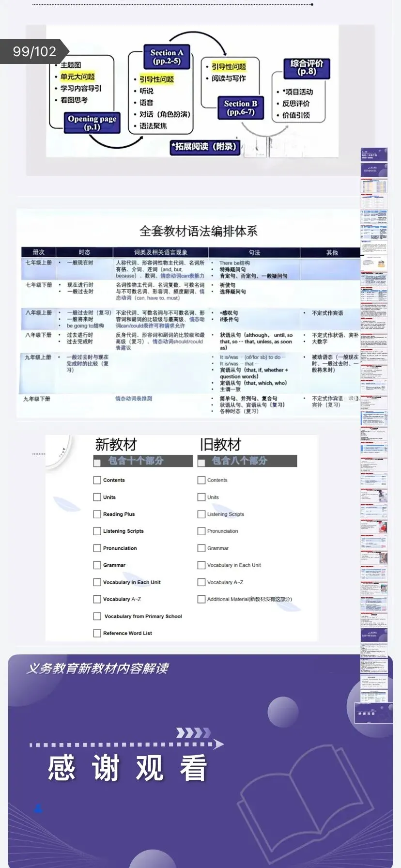Check Listening Scripts box under 新教材
The width and height of the screenshot is (401, 868).
pyautogui.click(x=97, y=531)
